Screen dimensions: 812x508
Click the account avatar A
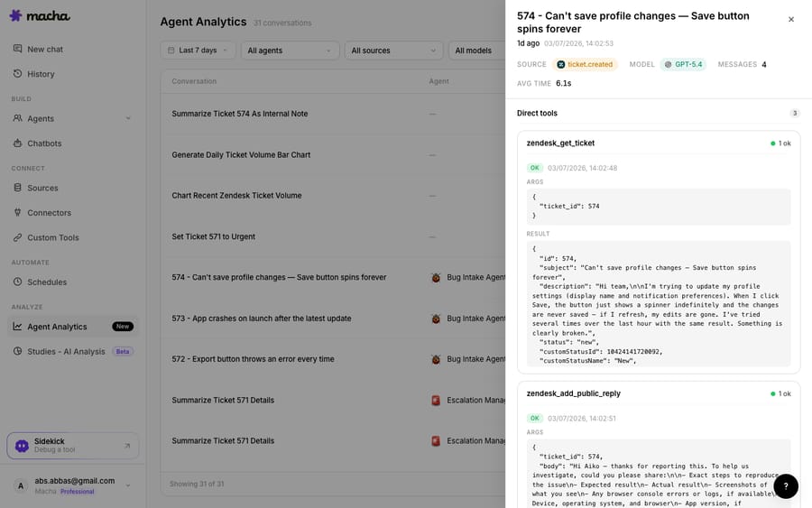click(x=21, y=485)
